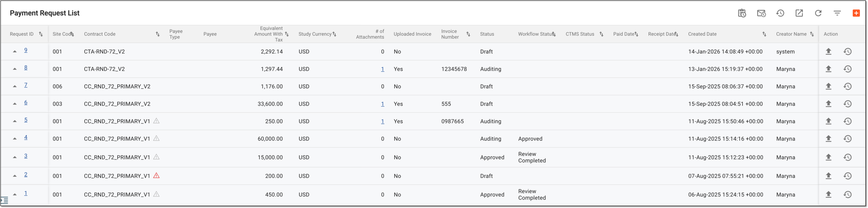Refresh the Payment Request List
Image resolution: width=868 pixels, height=208 pixels.
coord(818,13)
